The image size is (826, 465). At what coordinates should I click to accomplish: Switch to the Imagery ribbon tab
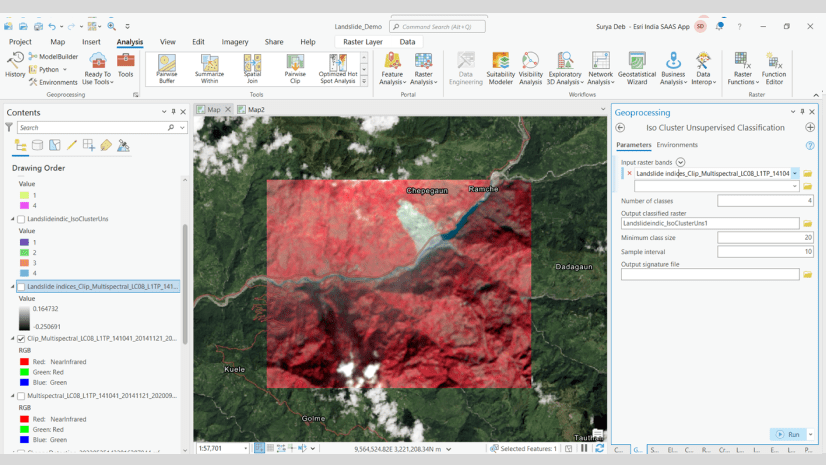click(x=235, y=42)
